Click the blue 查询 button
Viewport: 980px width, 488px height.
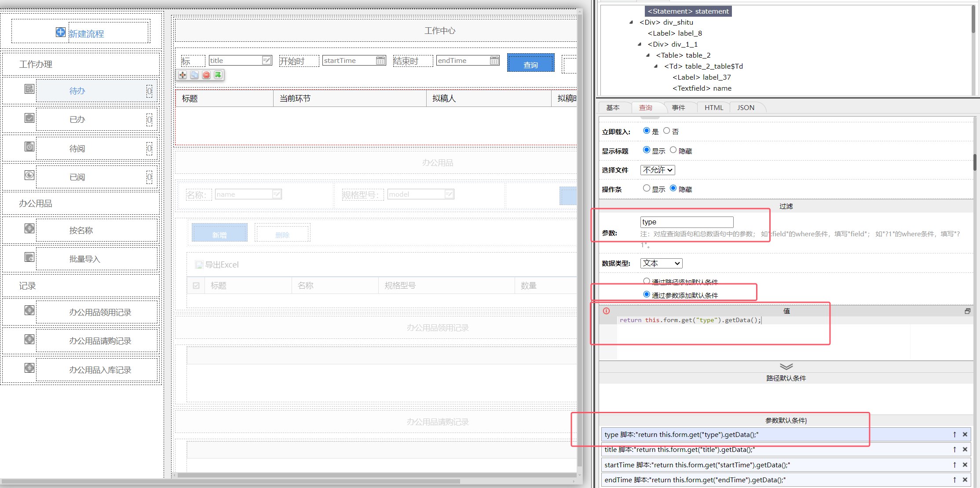tap(530, 63)
